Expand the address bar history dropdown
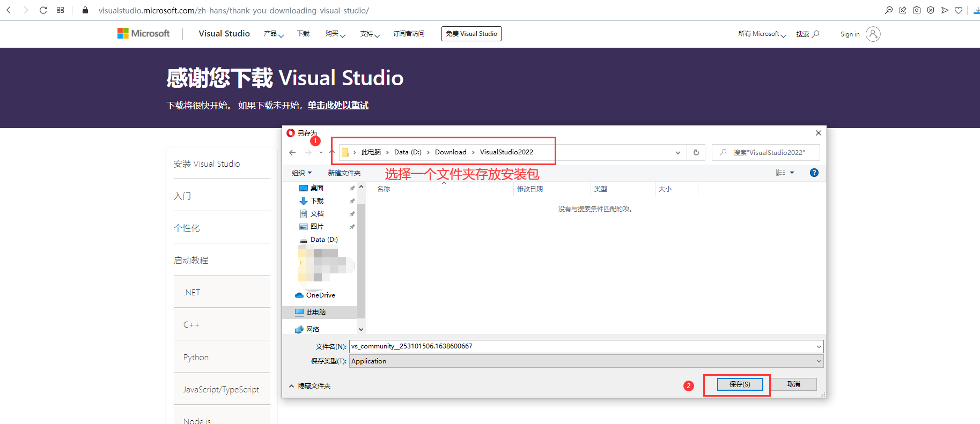This screenshot has width=980, height=424. pos(678,153)
